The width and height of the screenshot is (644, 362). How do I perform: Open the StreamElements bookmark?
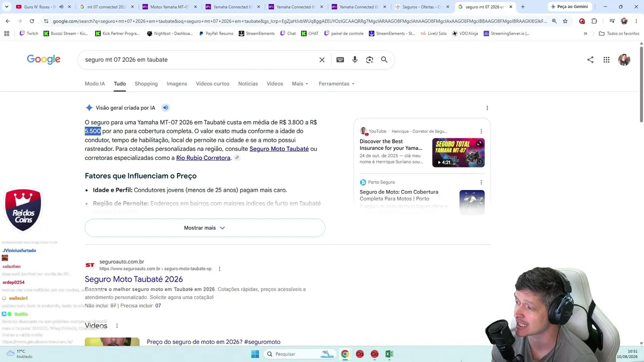point(257,34)
